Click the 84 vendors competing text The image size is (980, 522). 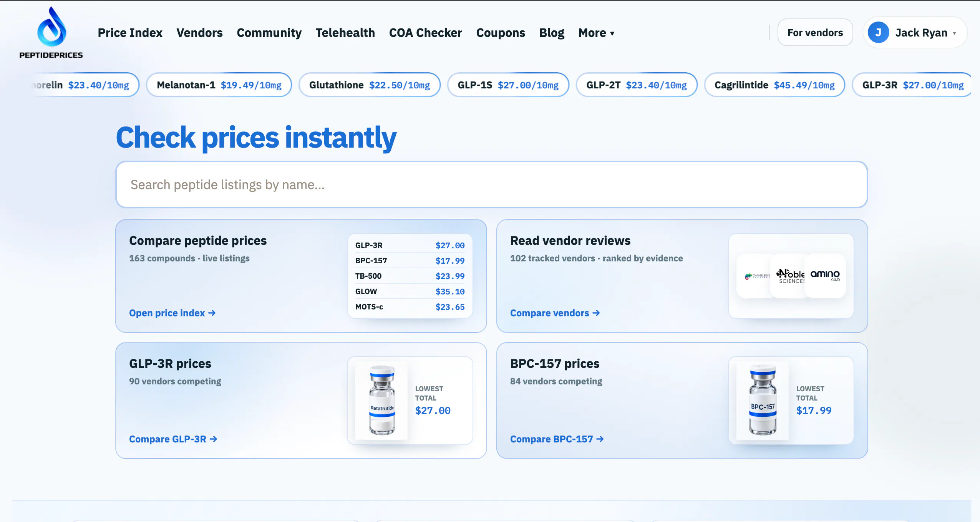tap(556, 381)
